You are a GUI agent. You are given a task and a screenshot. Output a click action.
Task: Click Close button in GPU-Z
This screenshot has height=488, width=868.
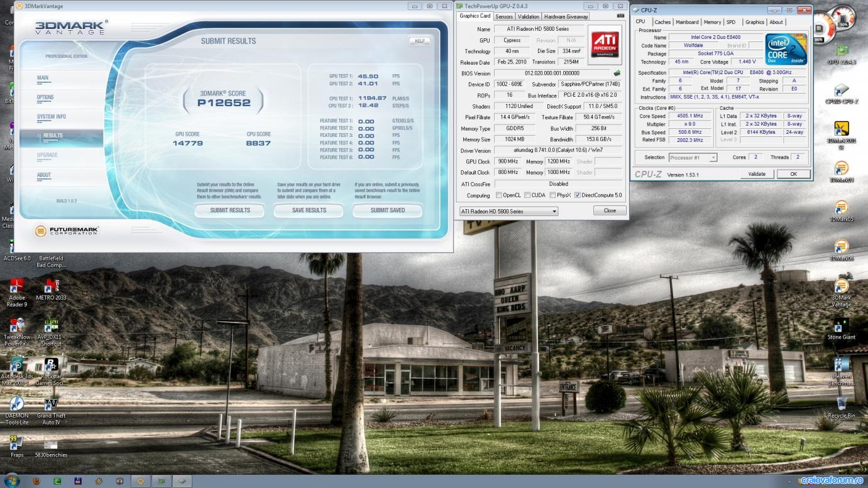click(610, 210)
